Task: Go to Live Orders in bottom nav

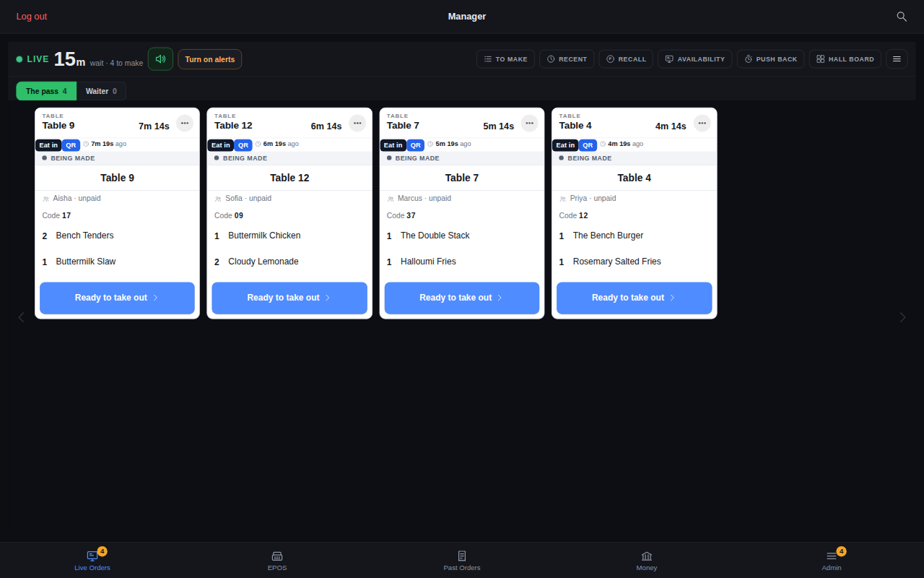Action: pyautogui.click(x=92, y=561)
